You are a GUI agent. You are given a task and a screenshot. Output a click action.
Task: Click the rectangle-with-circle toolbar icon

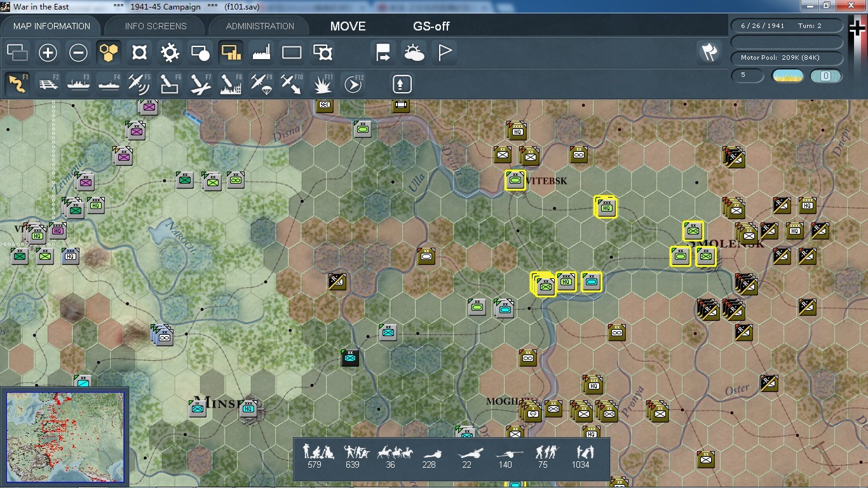(x=200, y=53)
